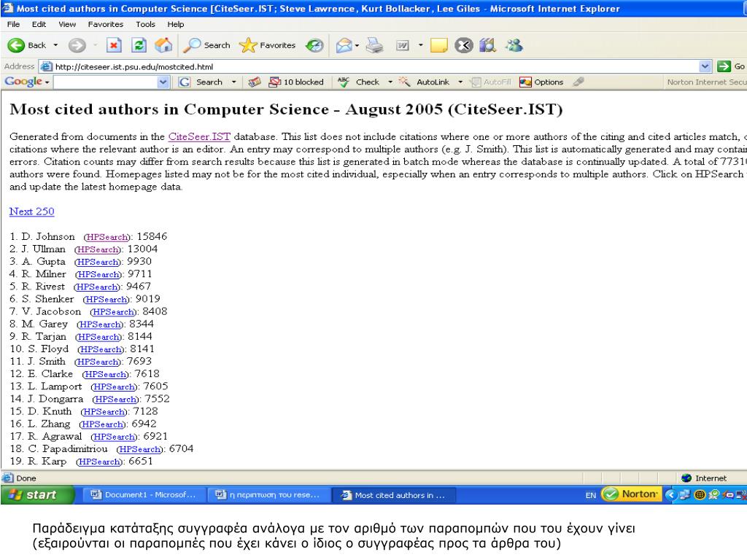Click the green Go button
This screenshot has width=747, height=560.
(731, 66)
